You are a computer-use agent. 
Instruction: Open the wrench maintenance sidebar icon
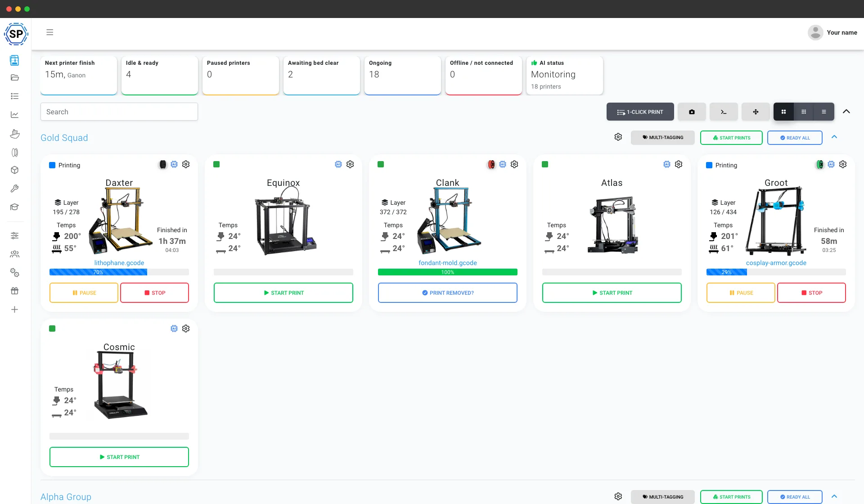pyautogui.click(x=15, y=189)
